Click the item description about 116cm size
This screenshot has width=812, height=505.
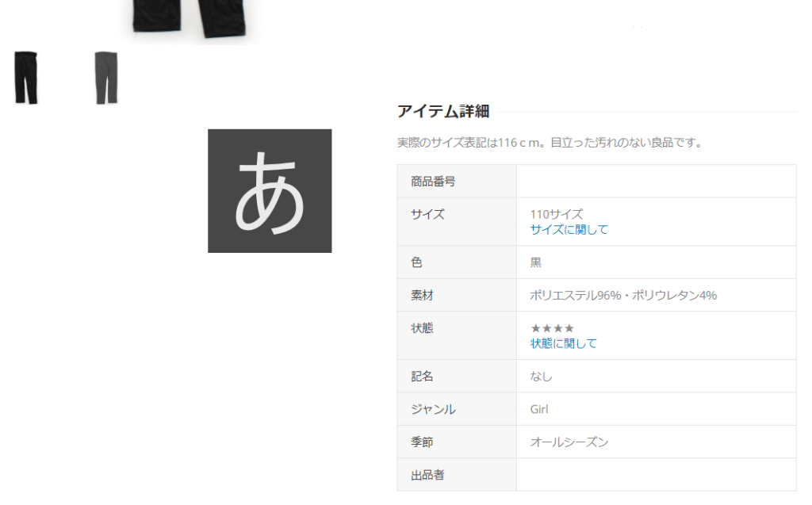pos(550,143)
